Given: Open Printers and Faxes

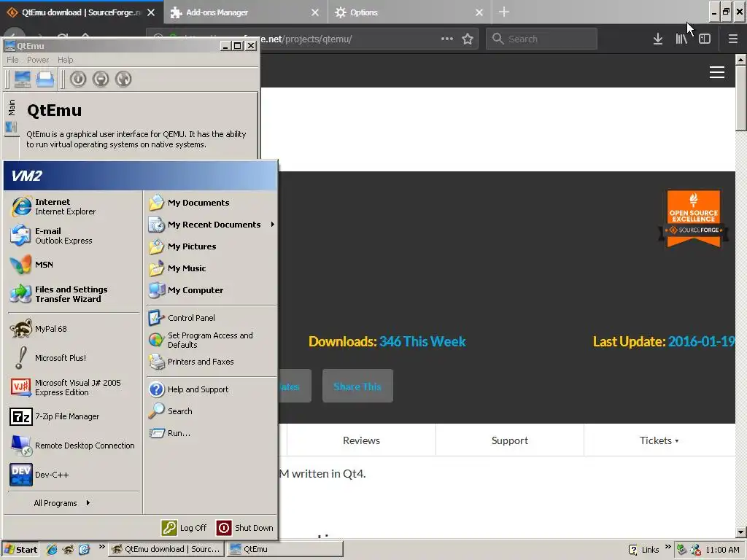Looking at the screenshot, I should tap(212, 362).
